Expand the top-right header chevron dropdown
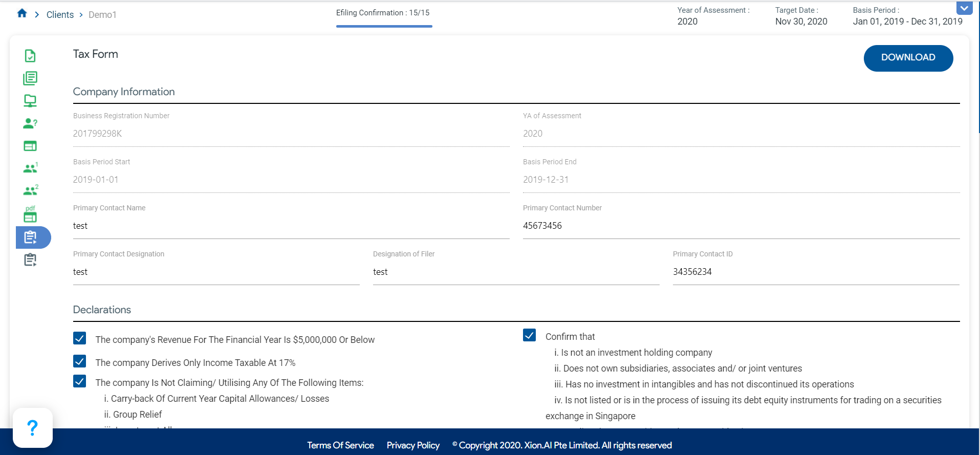The image size is (980, 455). pos(964,8)
